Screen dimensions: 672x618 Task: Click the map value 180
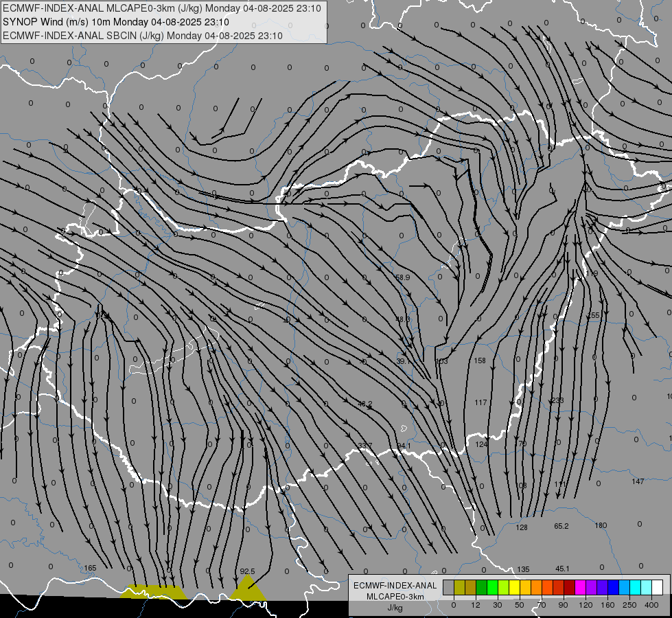tap(601, 525)
